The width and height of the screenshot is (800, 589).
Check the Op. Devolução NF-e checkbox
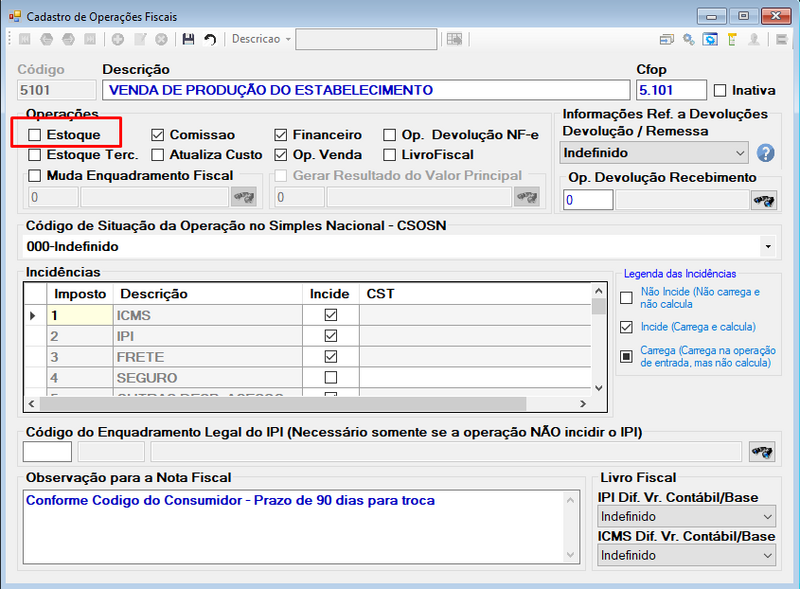click(389, 135)
